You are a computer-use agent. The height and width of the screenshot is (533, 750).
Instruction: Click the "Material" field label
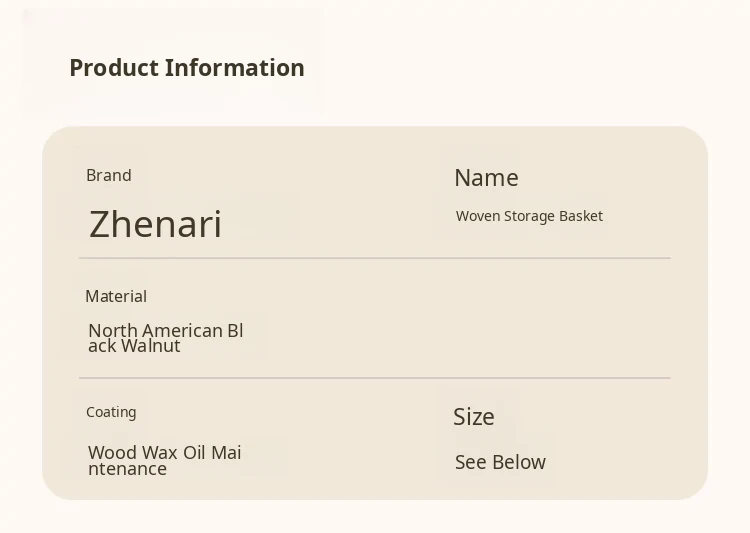point(116,296)
